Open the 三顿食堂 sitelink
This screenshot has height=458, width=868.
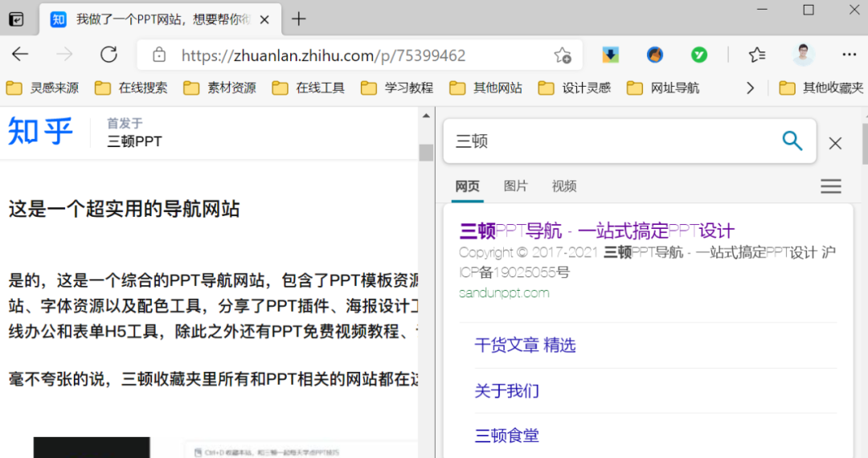506,436
